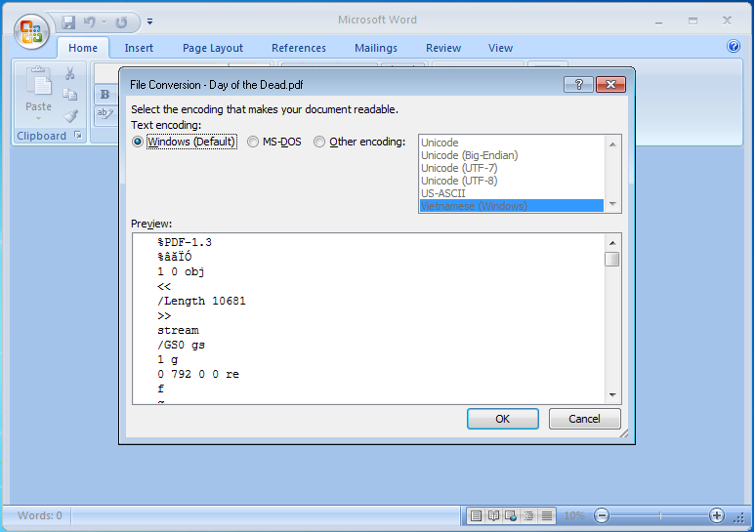Switch to the Insert ribbon tab
Screen dimensions: 756x532
(139, 48)
